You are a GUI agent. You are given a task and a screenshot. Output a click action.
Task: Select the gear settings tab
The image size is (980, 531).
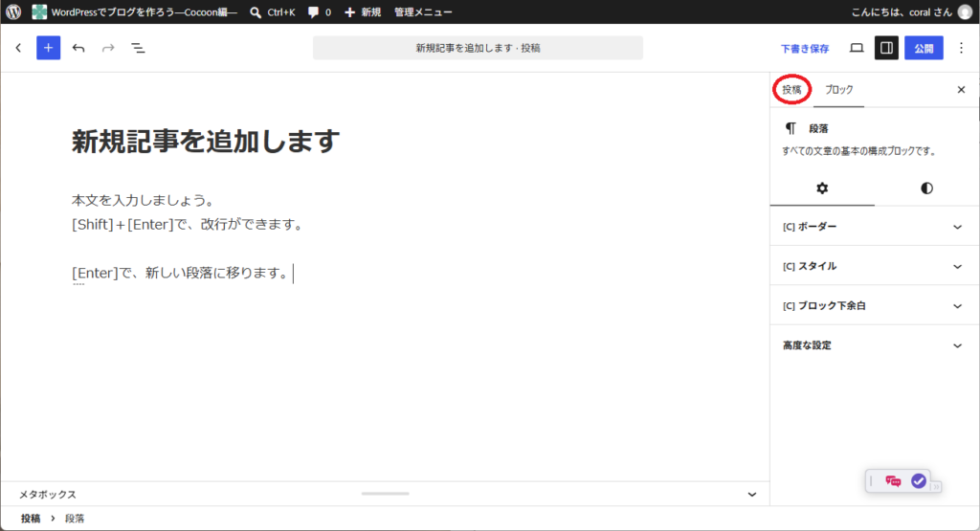click(822, 188)
